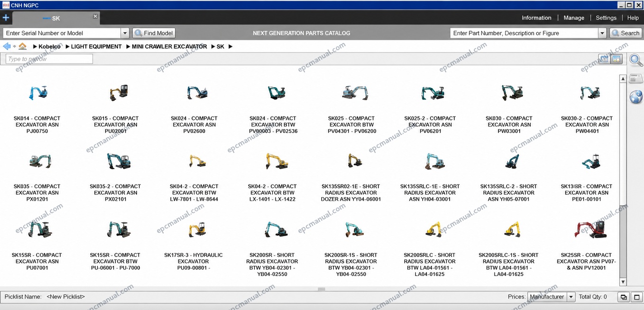
Task: Open SK024 Compact Excavator ASN PV02600
Action: click(194, 109)
